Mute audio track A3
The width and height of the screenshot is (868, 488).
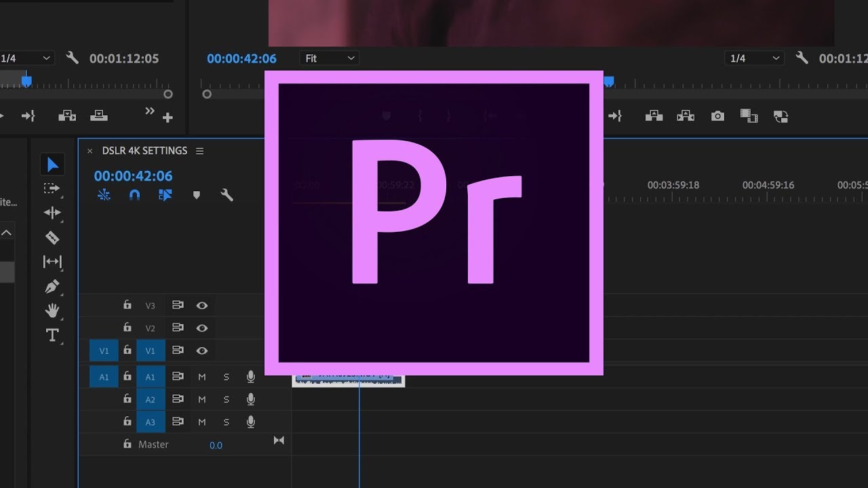click(x=201, y=422)
